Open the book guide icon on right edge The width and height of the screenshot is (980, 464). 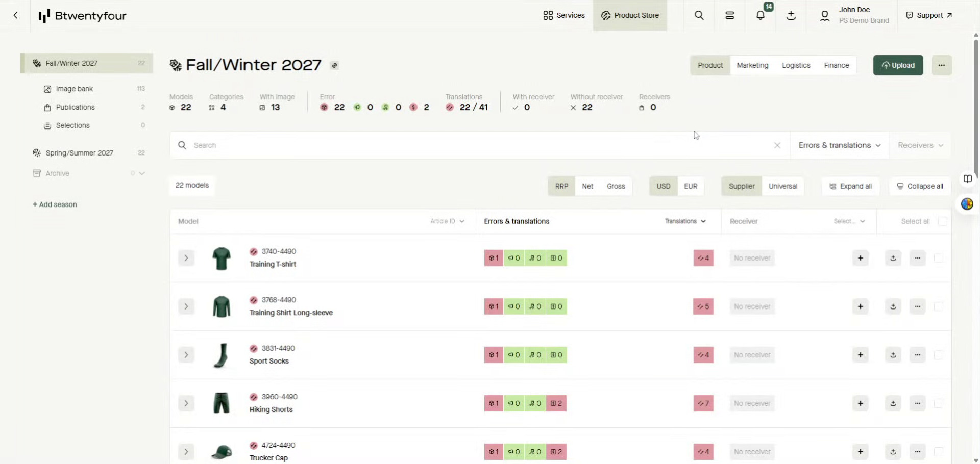click(x=967, y=178)
